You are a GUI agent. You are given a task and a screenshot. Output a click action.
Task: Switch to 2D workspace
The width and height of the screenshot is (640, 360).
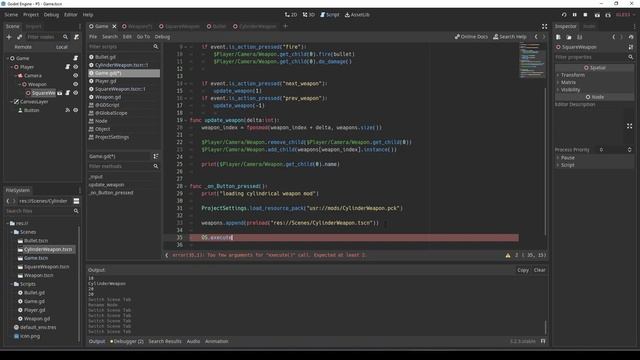291,15
